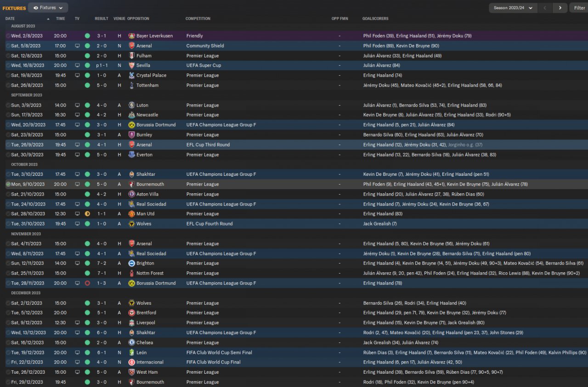Select the Chelsea club badge

(131, 342)
